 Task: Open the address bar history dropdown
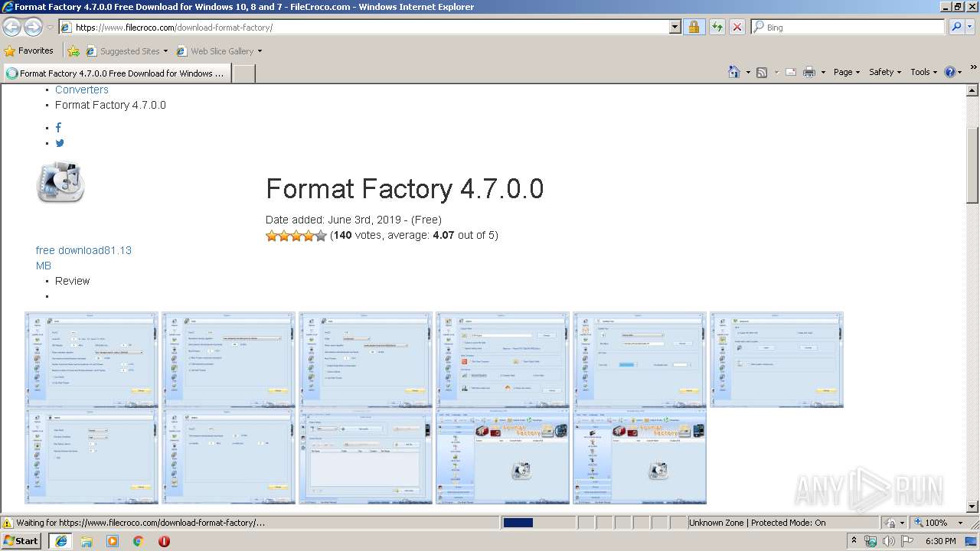(675, 27)
